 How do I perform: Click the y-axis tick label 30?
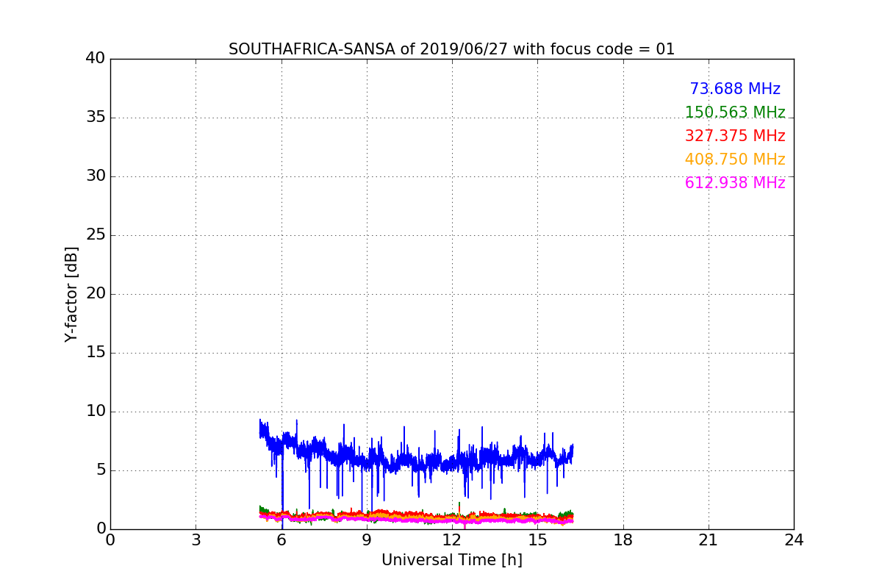96,176
